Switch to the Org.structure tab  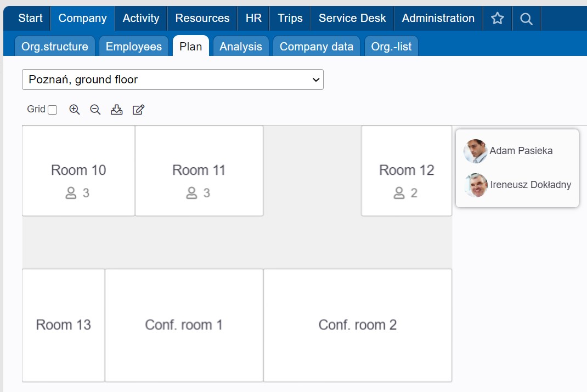pyautogui.click(x=55, y=47)
